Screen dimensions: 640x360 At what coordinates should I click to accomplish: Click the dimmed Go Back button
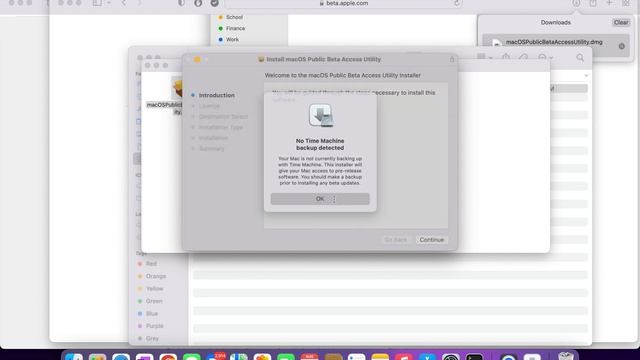coord(396,240)
